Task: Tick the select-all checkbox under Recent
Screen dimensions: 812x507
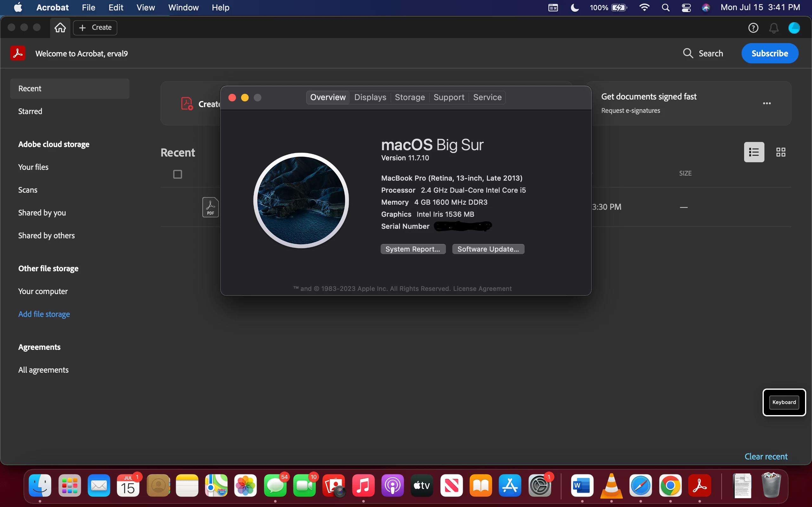Action: 178,174
